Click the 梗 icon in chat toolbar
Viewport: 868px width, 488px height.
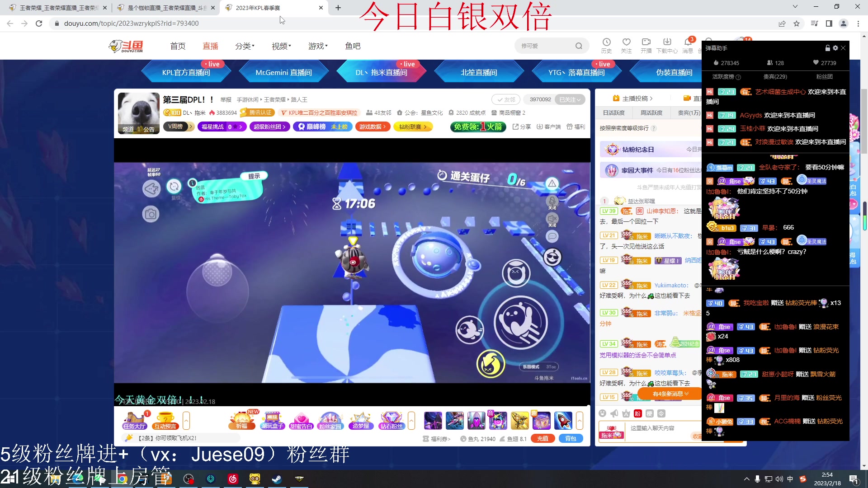[650, 413]
